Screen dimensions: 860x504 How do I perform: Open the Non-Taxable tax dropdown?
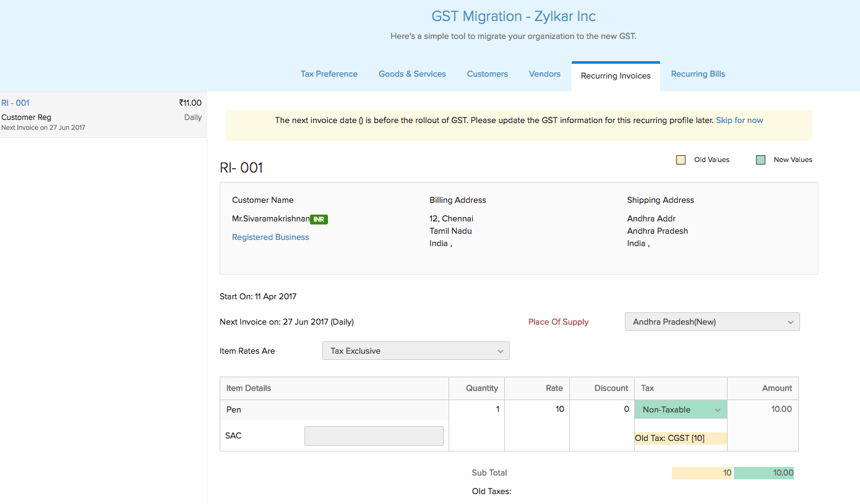(680, 409)
